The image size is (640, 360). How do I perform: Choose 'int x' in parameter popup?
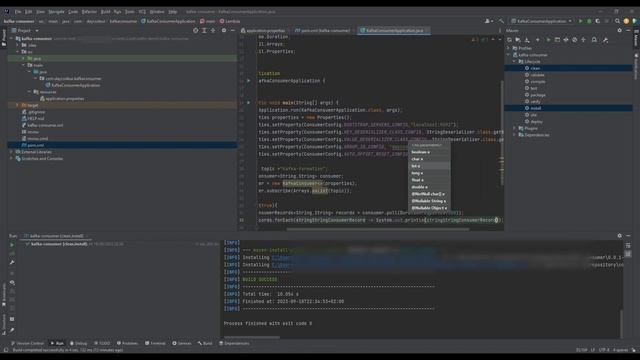(429, 166)
